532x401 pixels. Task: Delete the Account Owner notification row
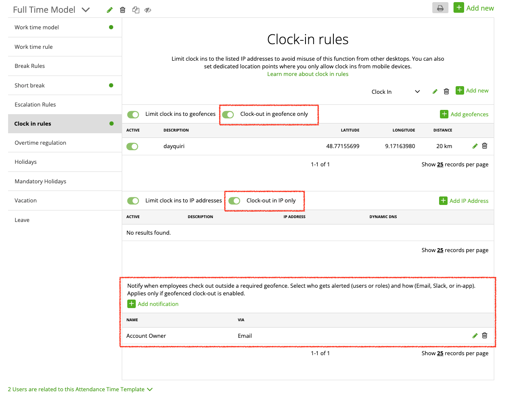pyautogui.click(x=484, y=336)
